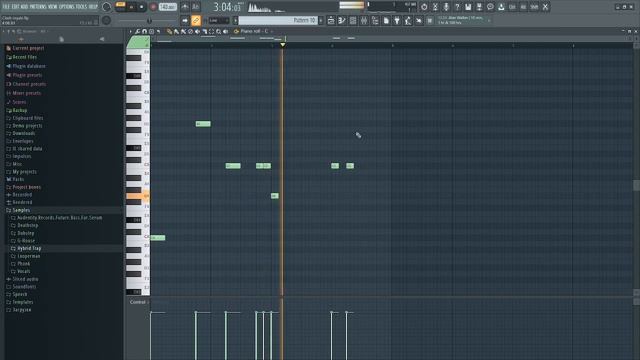Click the highest note in the piano roll
This screenshot has width=640, height=360.
(x=203, y=124)
